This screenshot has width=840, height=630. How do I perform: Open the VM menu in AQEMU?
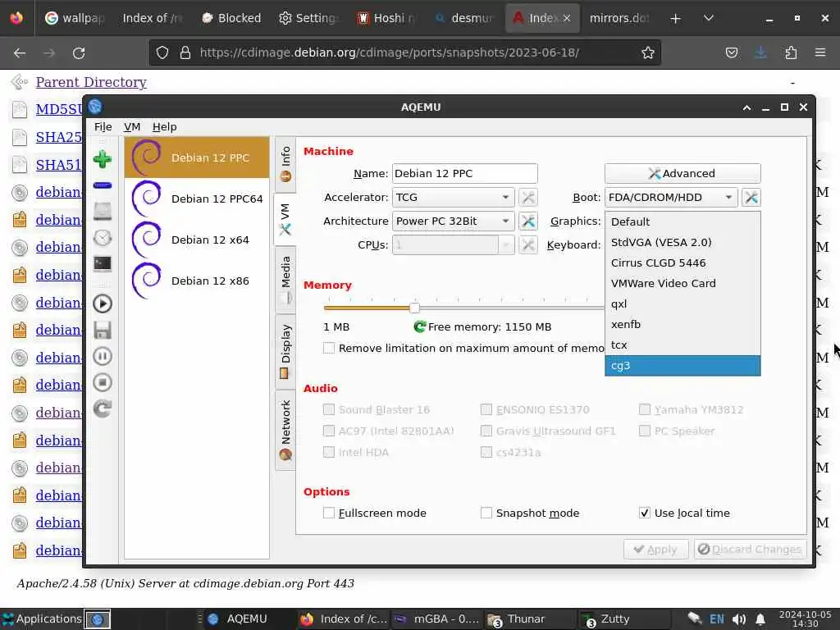pos(132,127)
